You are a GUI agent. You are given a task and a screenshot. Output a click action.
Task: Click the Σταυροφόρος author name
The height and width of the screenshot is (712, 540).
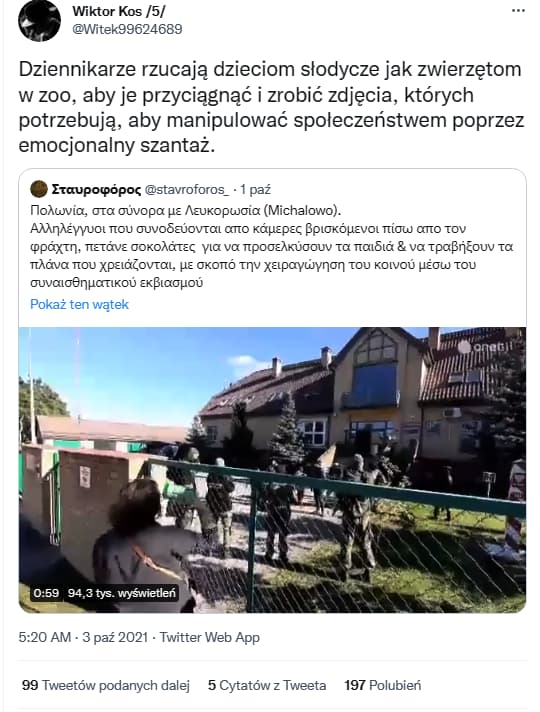[96, 189]
